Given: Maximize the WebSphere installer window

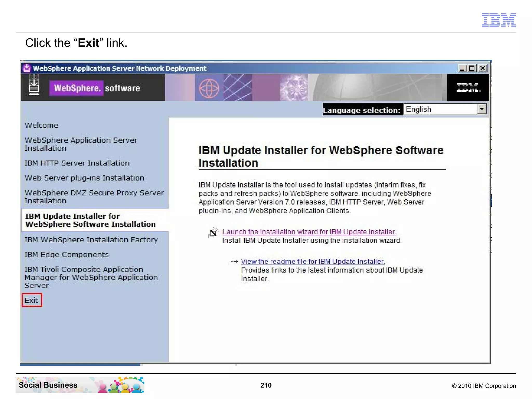Looking at the screenshot, I should pyautogui.click(x=472, y=68).
